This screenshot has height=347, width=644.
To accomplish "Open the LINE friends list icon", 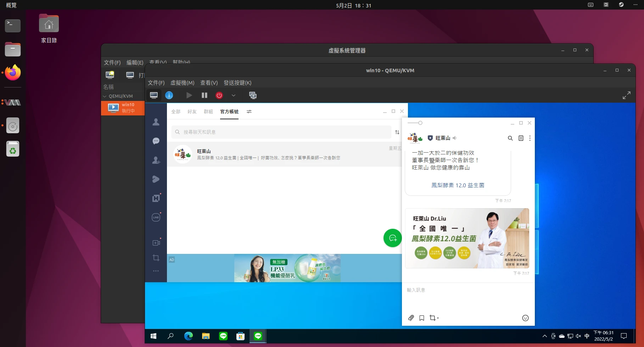I will click(156, 122).
